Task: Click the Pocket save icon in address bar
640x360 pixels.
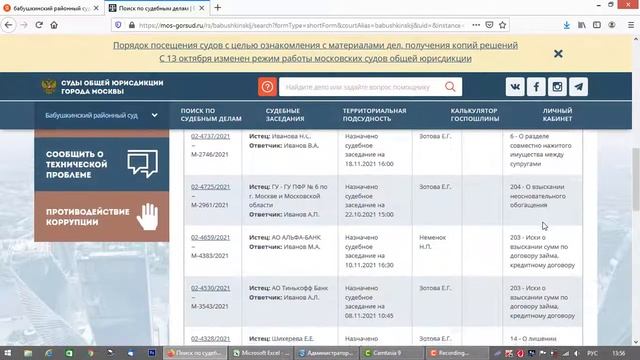Action: pos(489,25)
